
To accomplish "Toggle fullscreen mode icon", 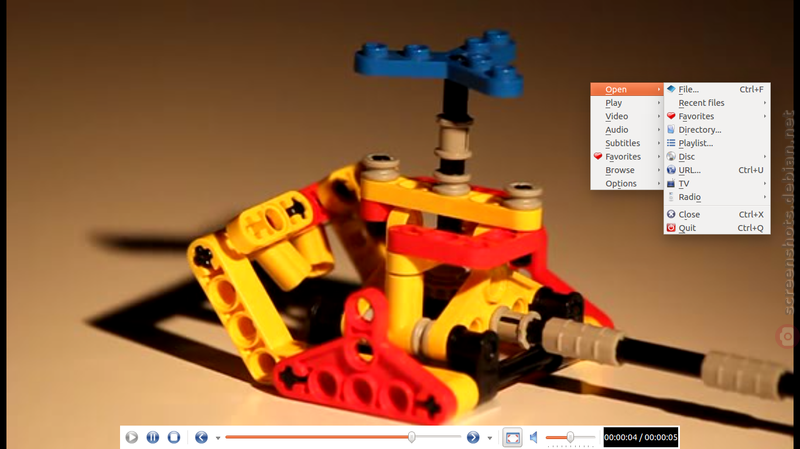I will 512,437.
